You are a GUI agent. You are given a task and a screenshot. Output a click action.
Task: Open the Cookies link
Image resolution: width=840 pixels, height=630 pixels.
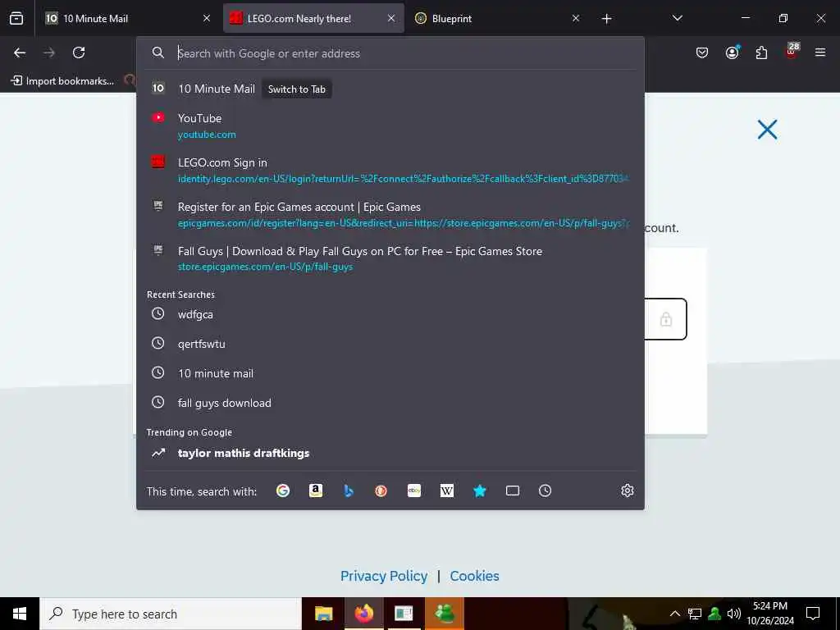coord(475,576)
